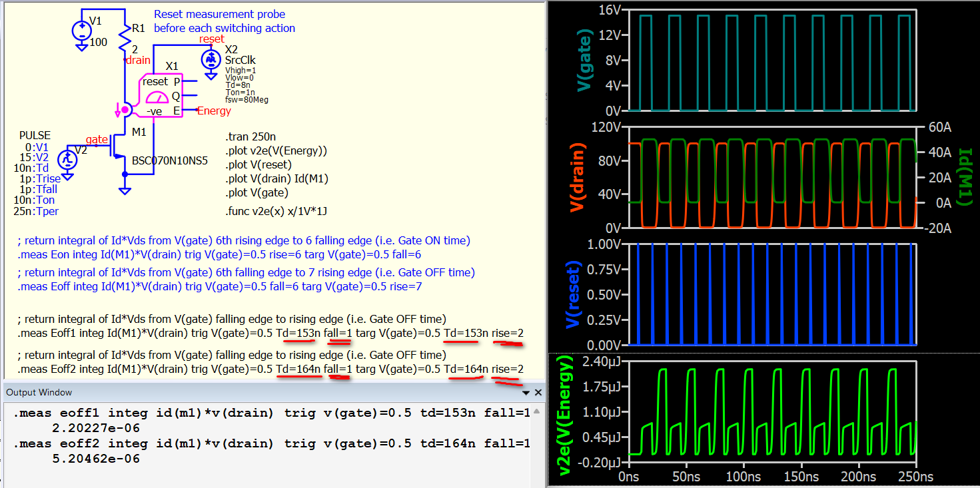
Task: Select the .func v2e(x) directive text
Action: click(276, 212)
